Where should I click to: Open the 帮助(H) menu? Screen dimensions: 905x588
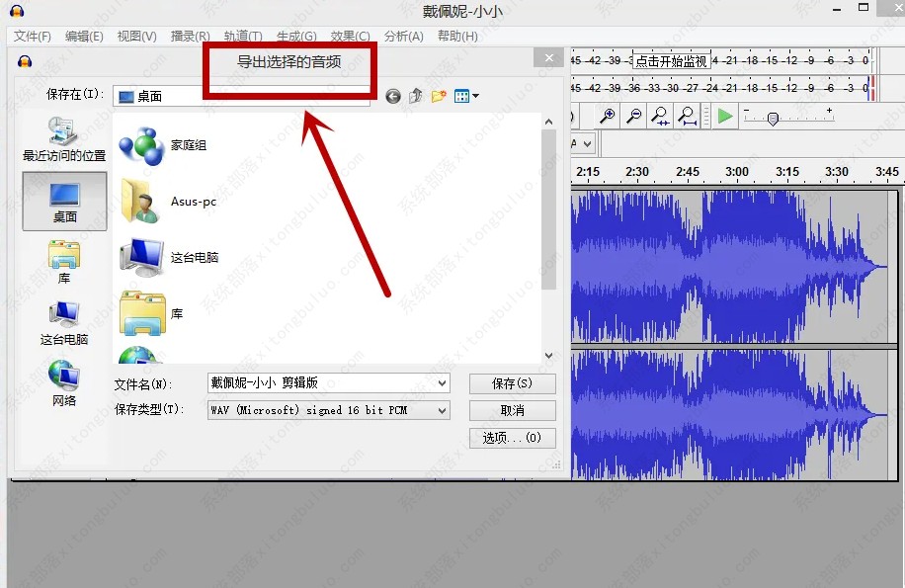pos(457,37)
